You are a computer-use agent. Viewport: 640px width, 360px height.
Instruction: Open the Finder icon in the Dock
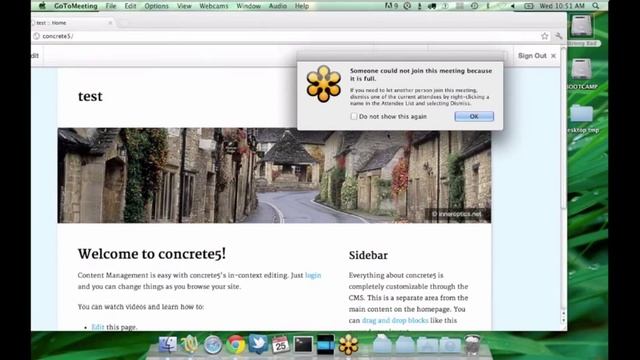168,345
